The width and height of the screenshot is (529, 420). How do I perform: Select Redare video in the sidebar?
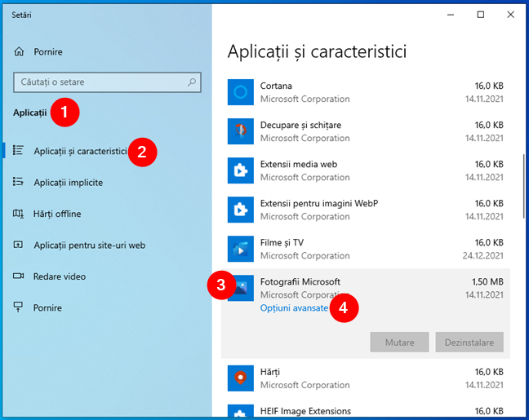click(60, 276)
